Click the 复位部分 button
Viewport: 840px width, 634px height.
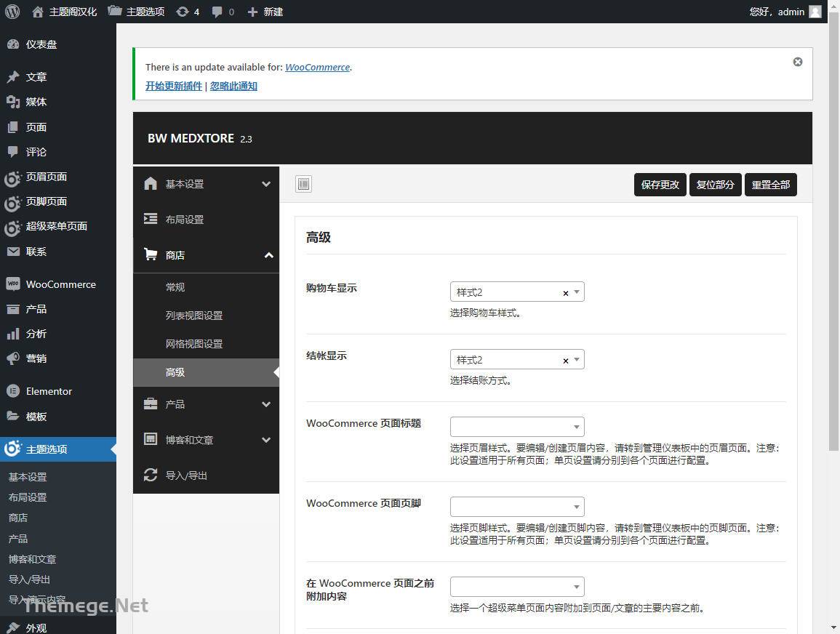[715, 185]
